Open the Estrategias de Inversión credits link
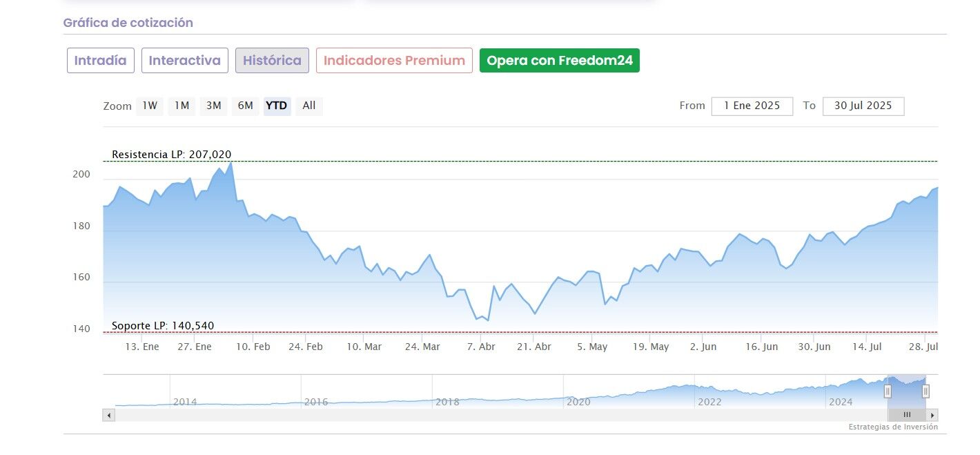The height and width of the screenshot is (455, 980). pos(893,427)
